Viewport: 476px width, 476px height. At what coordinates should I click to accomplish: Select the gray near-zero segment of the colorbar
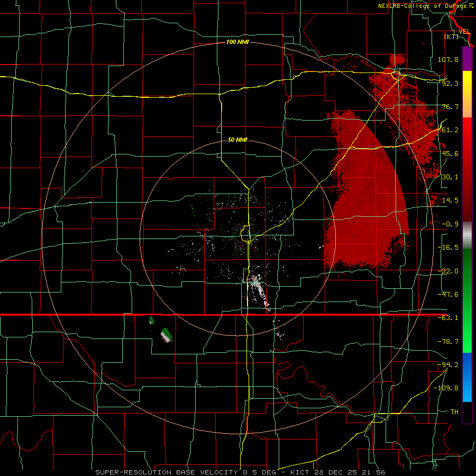(467, 235)
